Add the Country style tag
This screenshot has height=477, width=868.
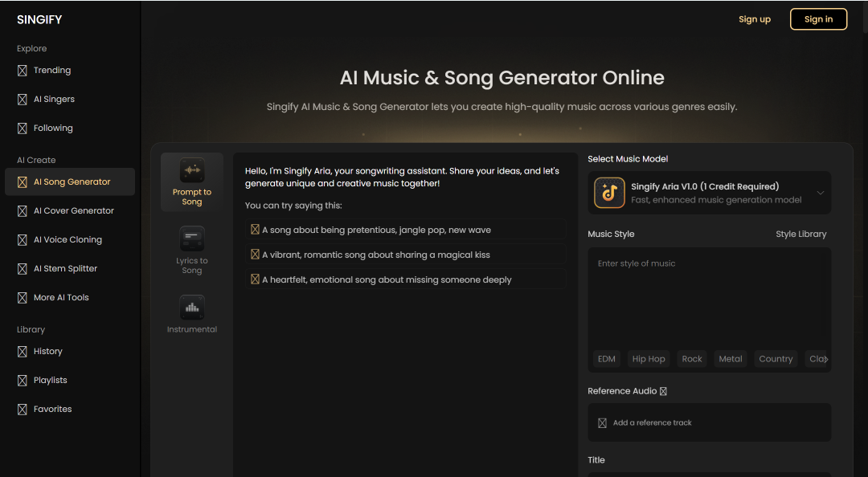coord(776,359)
